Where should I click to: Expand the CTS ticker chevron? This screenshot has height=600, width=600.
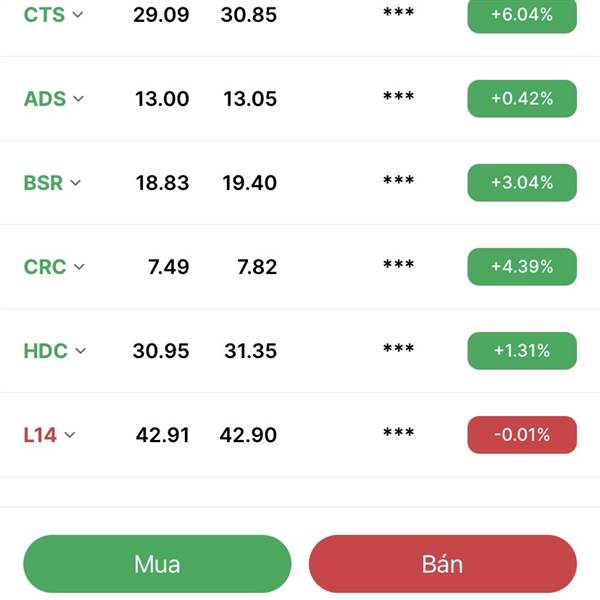[78, 15]
